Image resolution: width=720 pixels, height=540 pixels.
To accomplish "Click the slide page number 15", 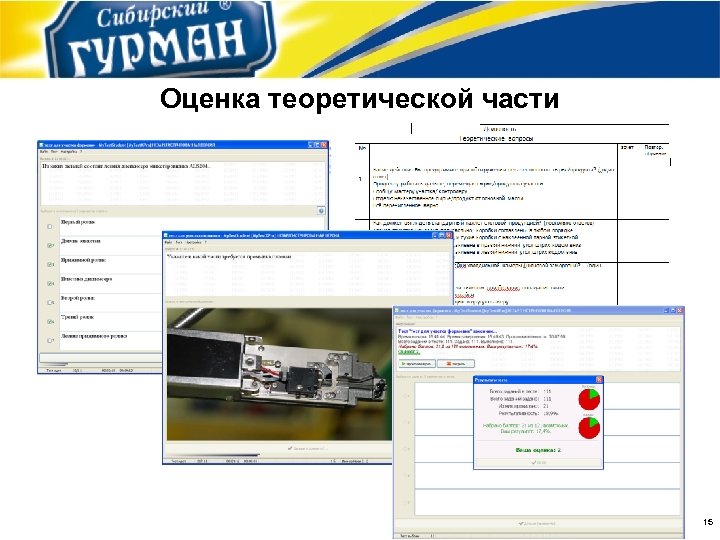I will [x=708, y=522].
